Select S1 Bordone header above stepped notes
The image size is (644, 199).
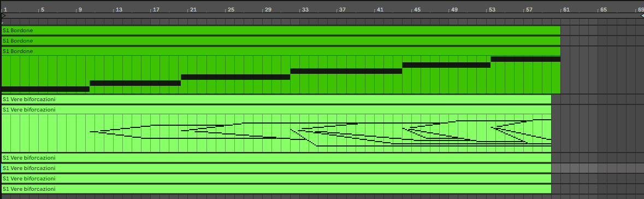click(281, 51)
